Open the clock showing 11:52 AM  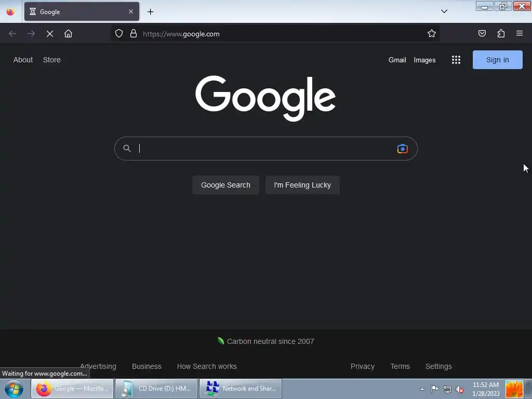click(486, 389)
